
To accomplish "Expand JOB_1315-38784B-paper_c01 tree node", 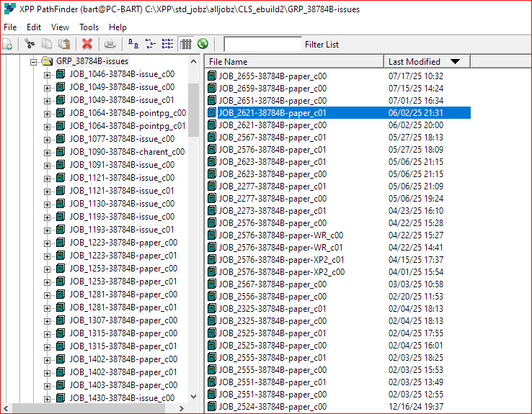I will [x=47, y=347].
